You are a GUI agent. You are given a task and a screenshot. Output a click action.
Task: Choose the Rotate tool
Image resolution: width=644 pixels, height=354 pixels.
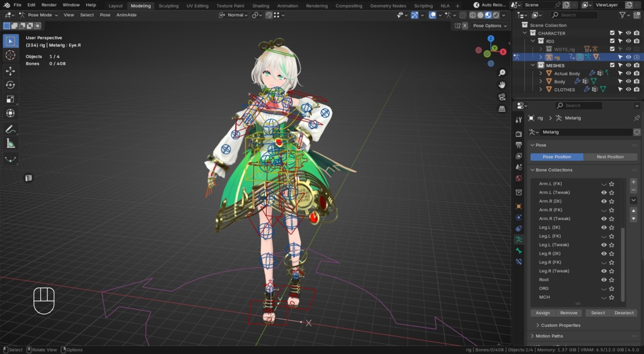10,85
